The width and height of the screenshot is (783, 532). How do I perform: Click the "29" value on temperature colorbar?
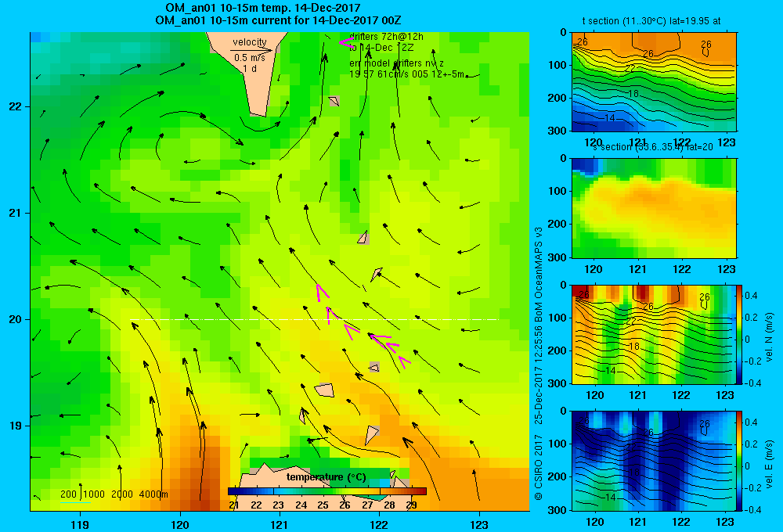pyautogui.click(x=412, y=505)
